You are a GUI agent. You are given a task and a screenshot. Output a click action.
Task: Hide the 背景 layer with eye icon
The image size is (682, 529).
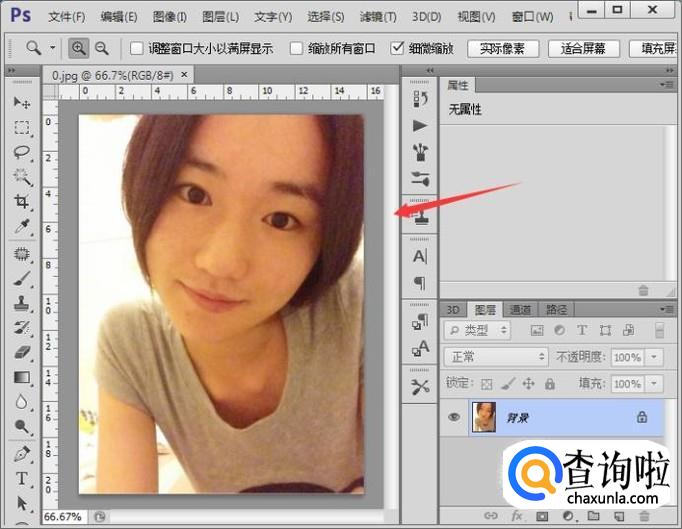[454, 417]
